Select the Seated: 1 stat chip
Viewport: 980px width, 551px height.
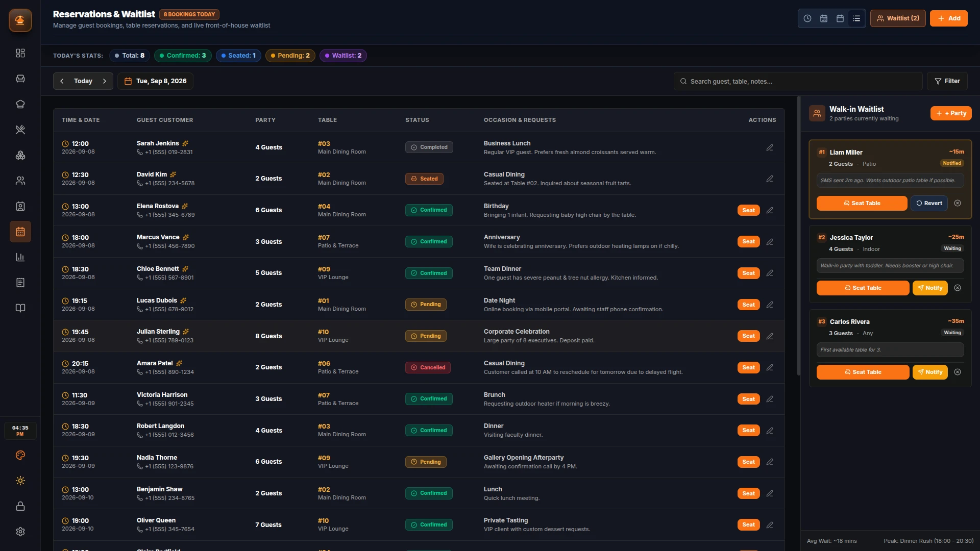(238, 56)
